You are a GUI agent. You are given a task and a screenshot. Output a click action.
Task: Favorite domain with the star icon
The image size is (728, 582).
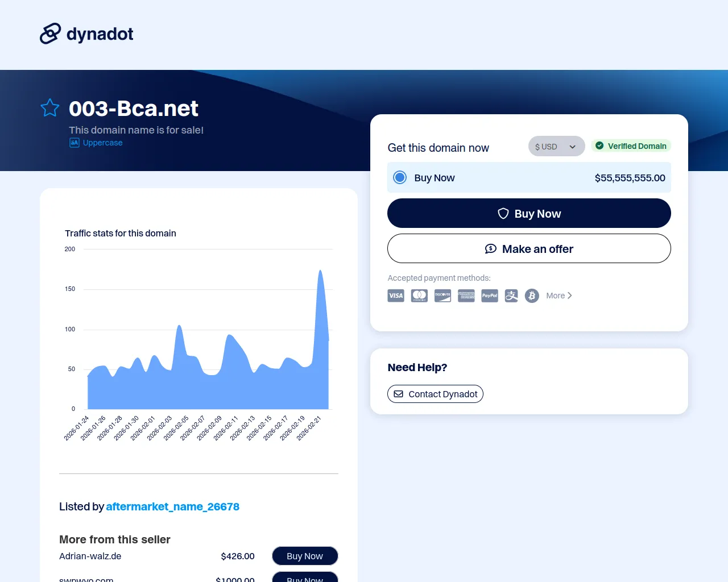coord(50,108)
